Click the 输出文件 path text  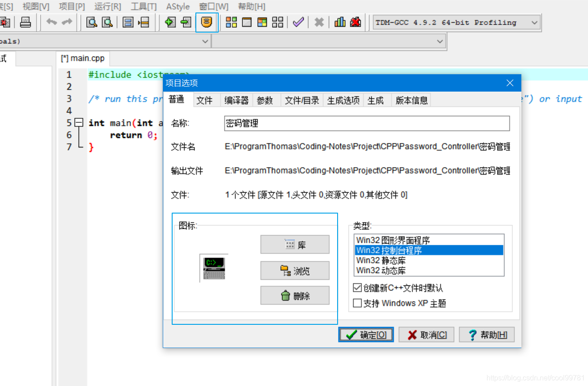tap(368, 171)
